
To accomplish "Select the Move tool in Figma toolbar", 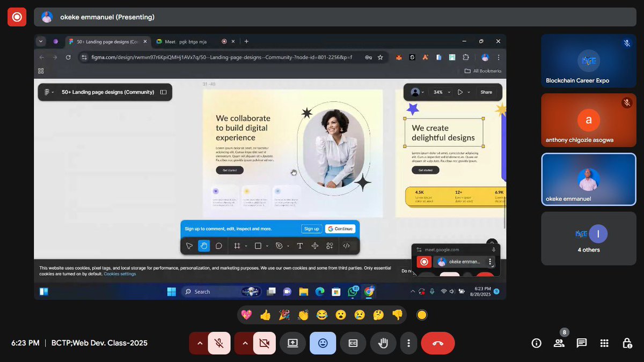I will coord(189,246).
